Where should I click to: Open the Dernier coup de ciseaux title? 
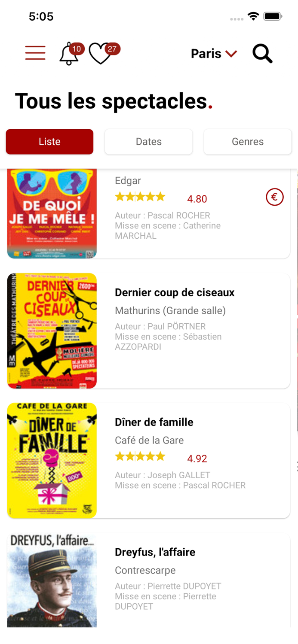coord(175,292)
